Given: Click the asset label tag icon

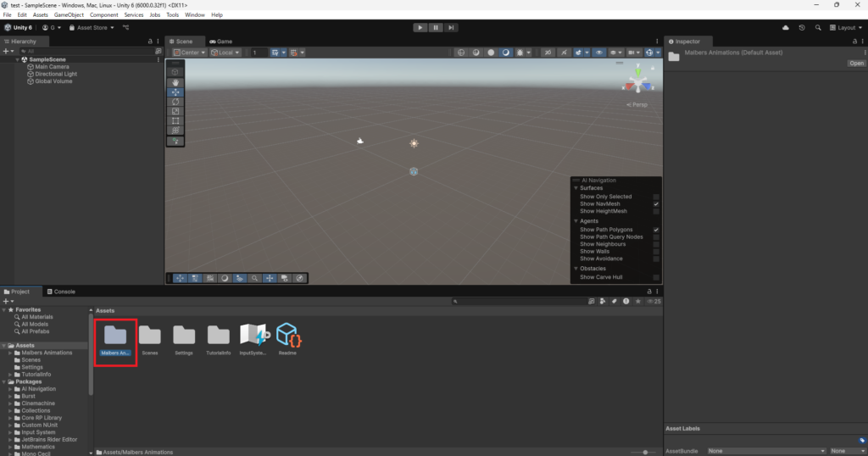Looking at the screenshot, I should tap(862, 441).
